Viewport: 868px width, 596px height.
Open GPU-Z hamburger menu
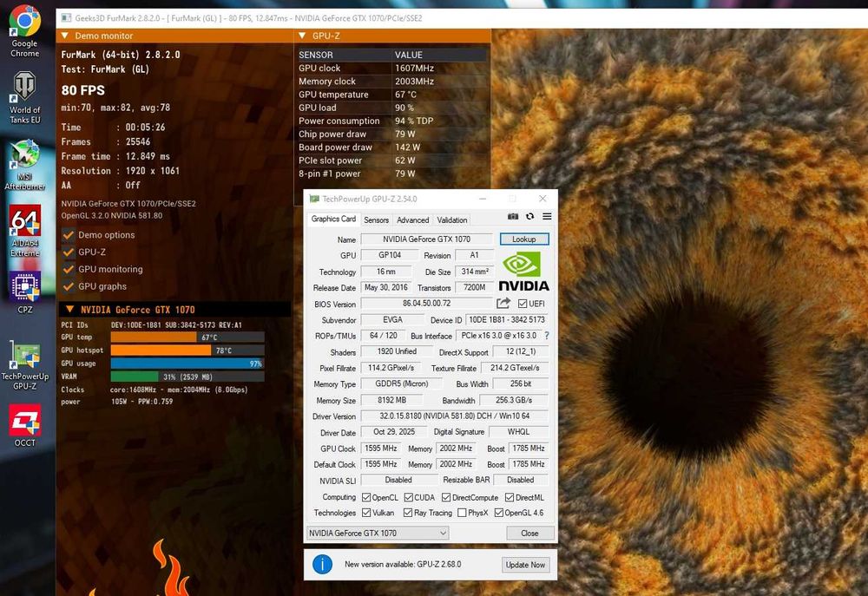tap(547, 216)
